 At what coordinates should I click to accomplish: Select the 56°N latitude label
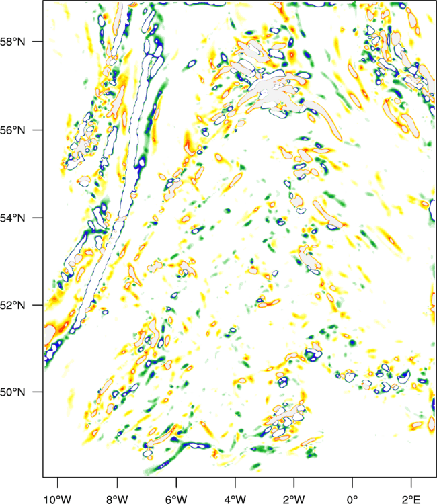coord(13,130)
